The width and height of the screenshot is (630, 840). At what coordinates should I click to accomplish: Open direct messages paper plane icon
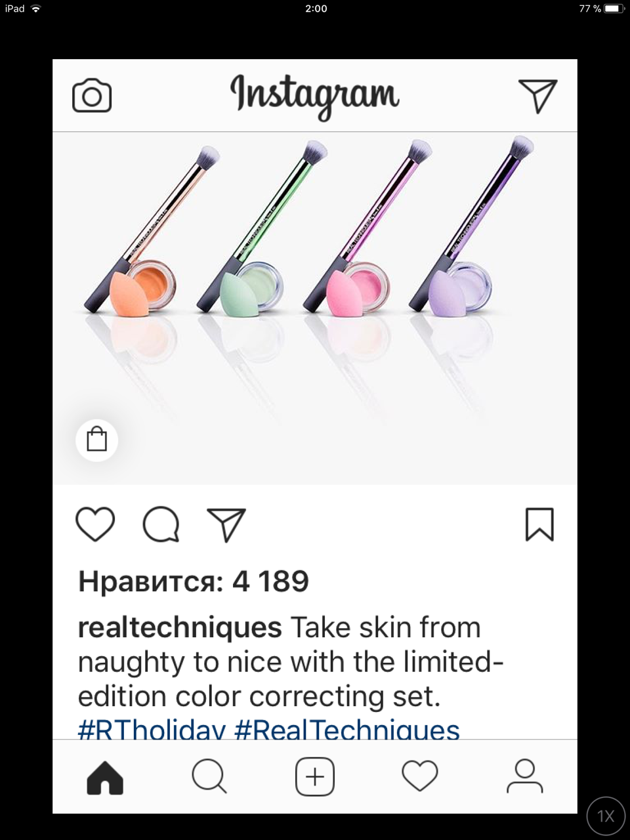[x=537, y=96]
